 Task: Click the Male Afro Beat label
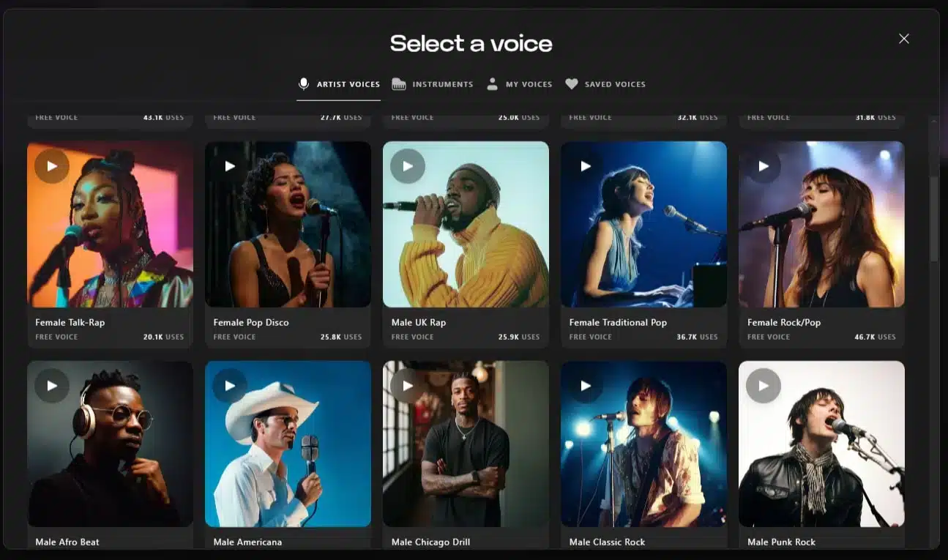[67, 542]
